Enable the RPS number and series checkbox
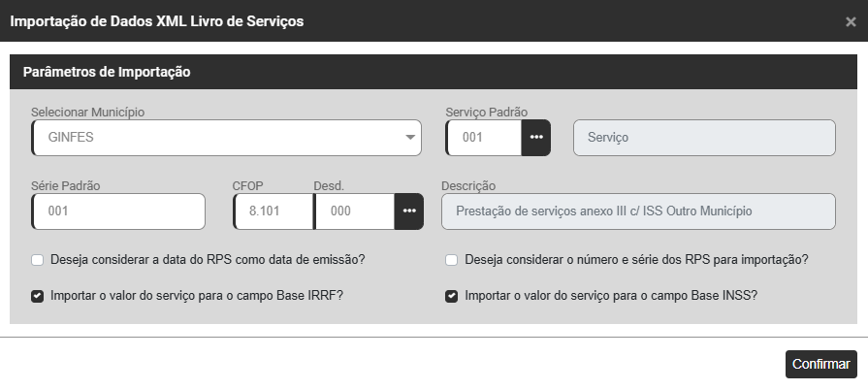868x390 pixels. pos(452,260)
